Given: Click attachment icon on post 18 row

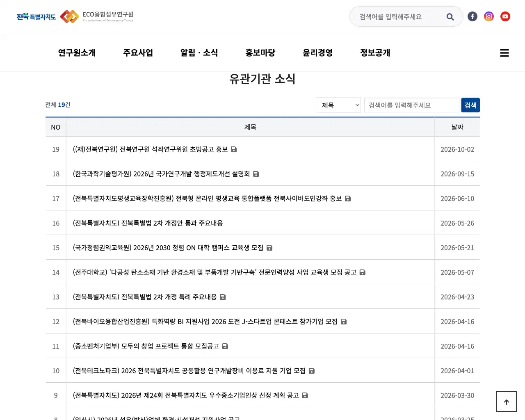Looking at the screenshot, I should coord(256,174).
